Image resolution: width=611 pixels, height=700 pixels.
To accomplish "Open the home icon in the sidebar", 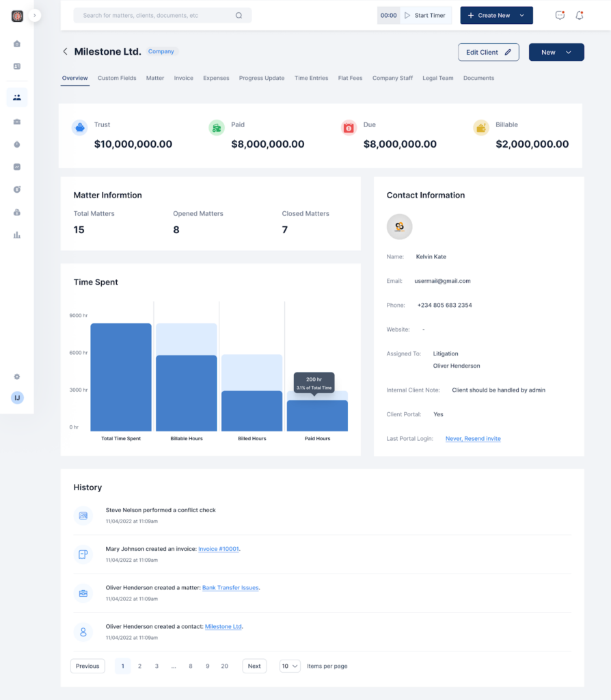I will coord(17,44).
